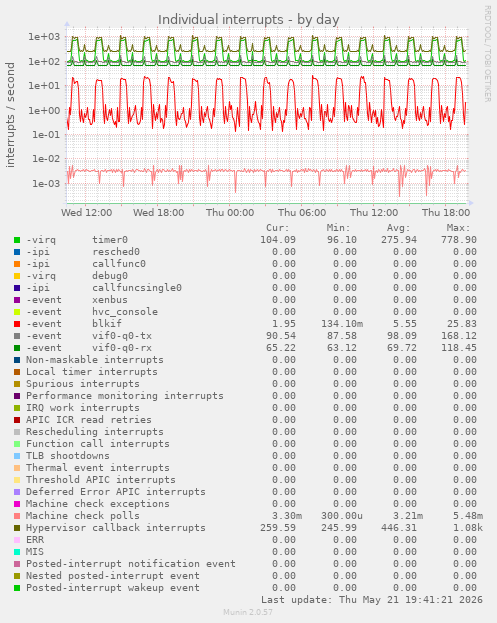Select the vif0-q0-tx legend label
The height and width of the screenshot is (623, 497).
pyautogui.click(x=122, y=336)
